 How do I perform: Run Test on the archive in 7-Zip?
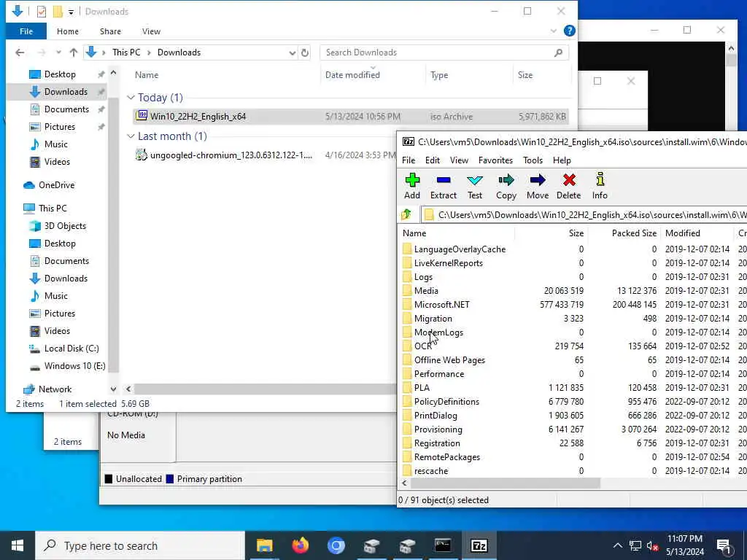474,186
